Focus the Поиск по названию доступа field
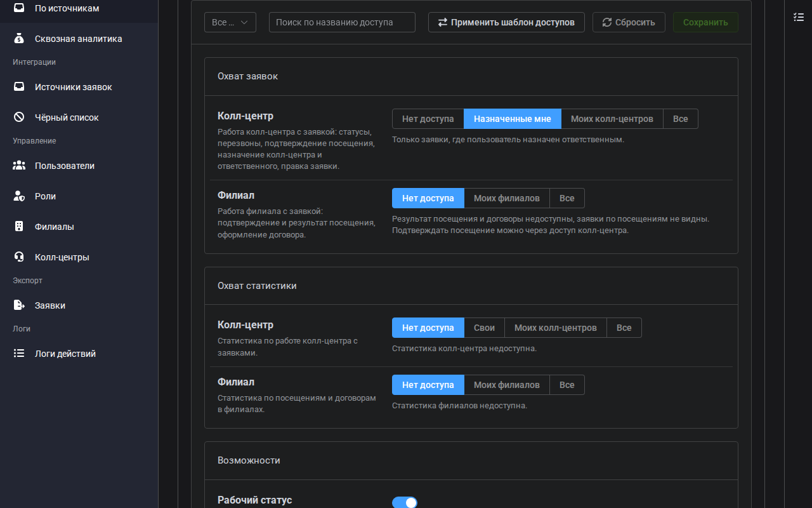The height and width of the screenshot is (508, 812). pos(342,22)
